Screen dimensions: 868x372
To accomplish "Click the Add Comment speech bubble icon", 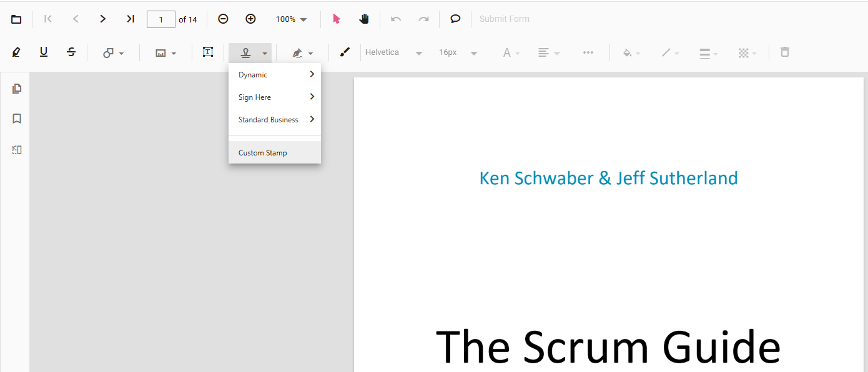I will 455,19.
